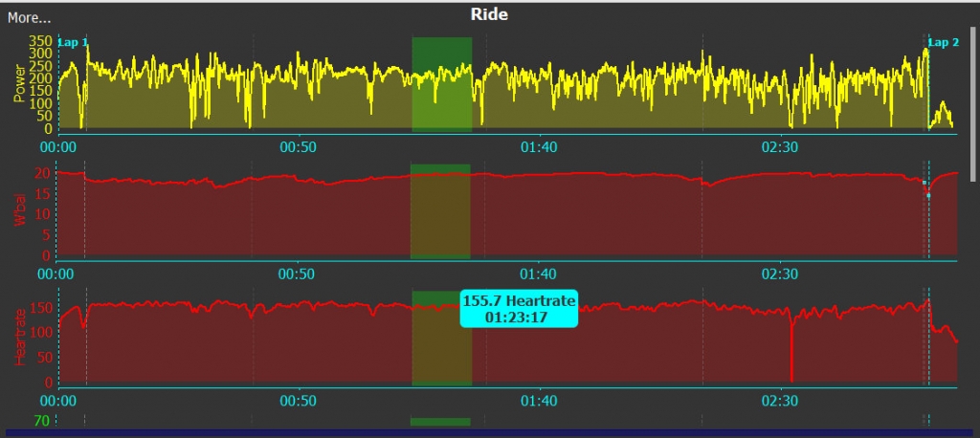This screenshot has width=980, height=438.
Task: Click the Ride chart title
Action: pos(489,14)
